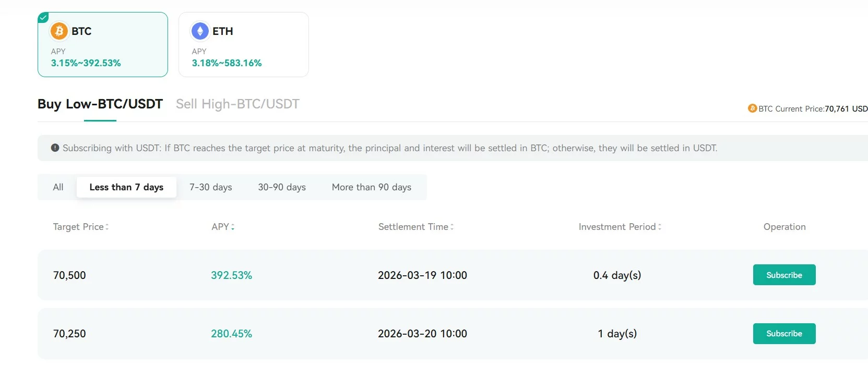Click the info icon in the USDT notice banner
Screen dimensions: 868x366
coord(54,148)
